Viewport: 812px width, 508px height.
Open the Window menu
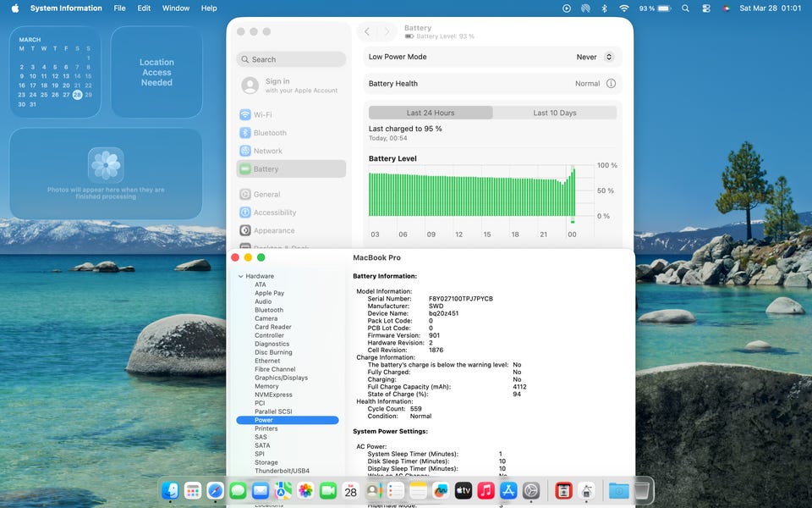[x=175, y=8]
